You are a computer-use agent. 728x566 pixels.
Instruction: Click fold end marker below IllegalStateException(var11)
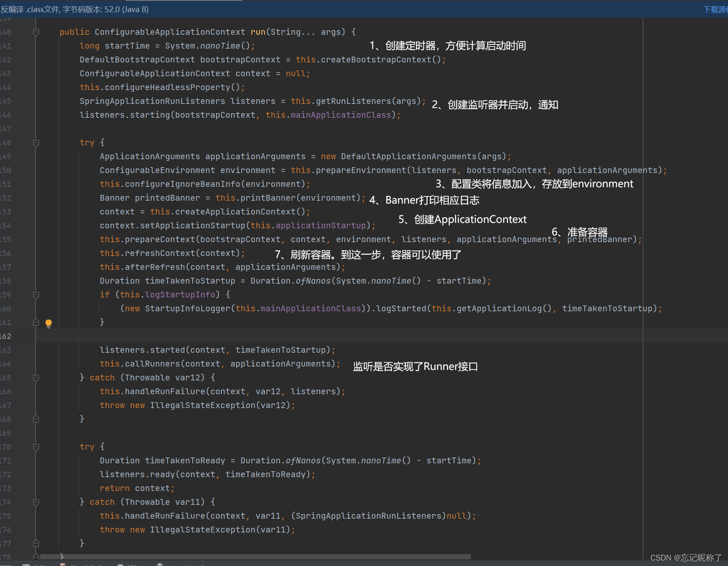[36, 543]
